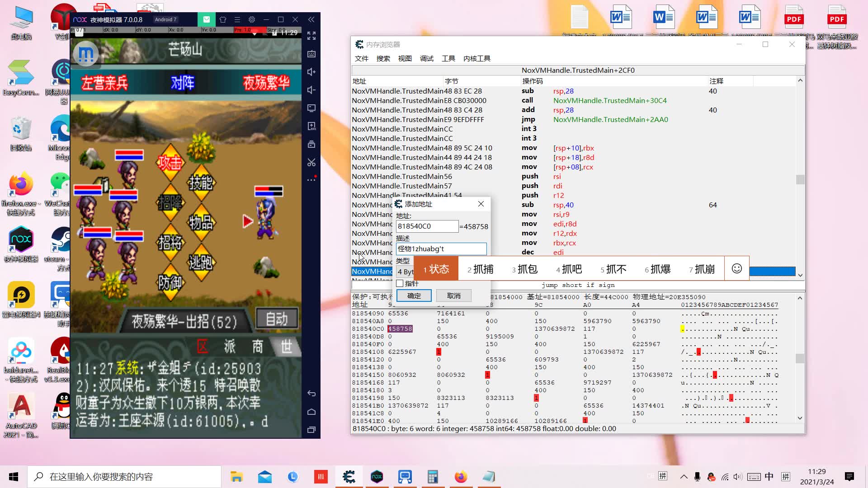This screenshot has height=488, width=868.
Task: Raise volume in Nox sidebar
Action: coord(311,72)
